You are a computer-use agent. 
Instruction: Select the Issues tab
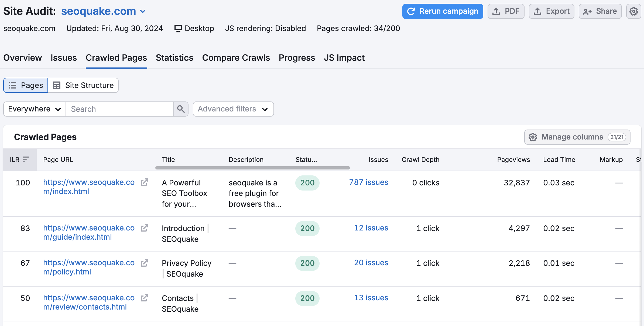(x=64, y=58)
